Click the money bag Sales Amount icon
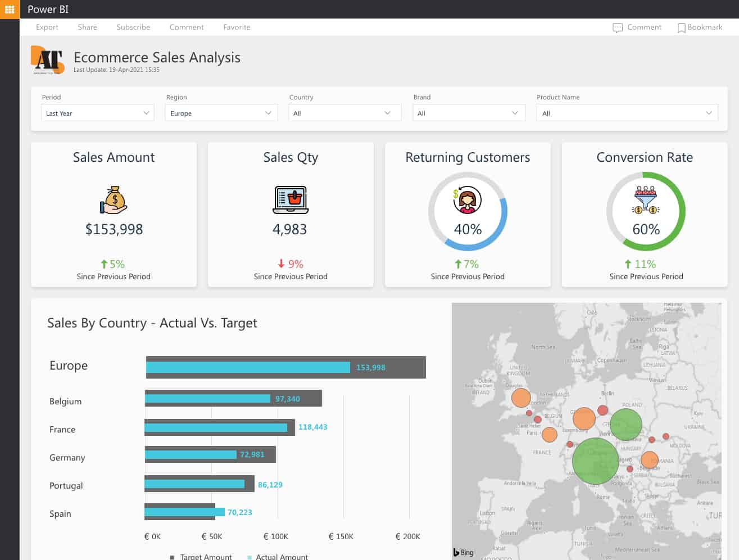Viewport: 739px width, 560px height. pyautogui.click(x=114, y=199)
